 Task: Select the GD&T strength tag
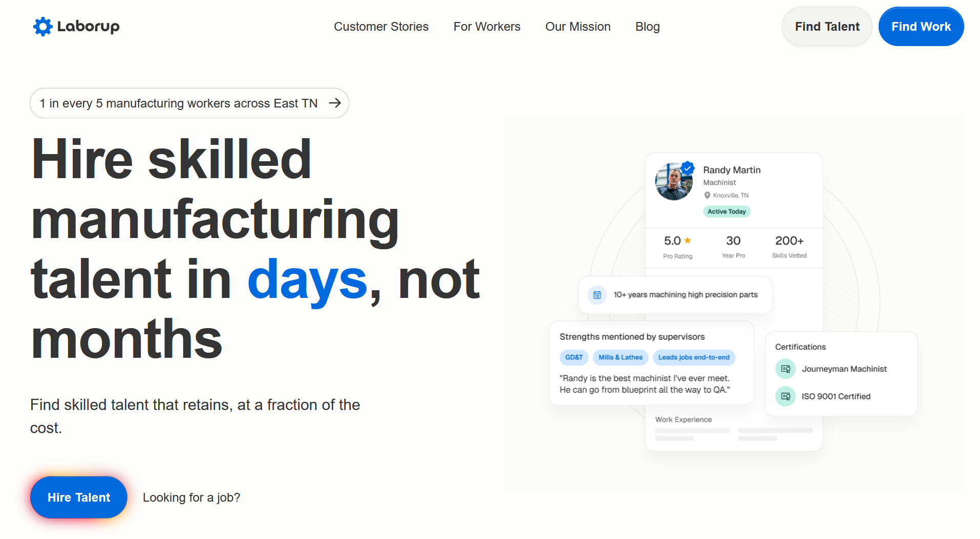pos(573,357)
